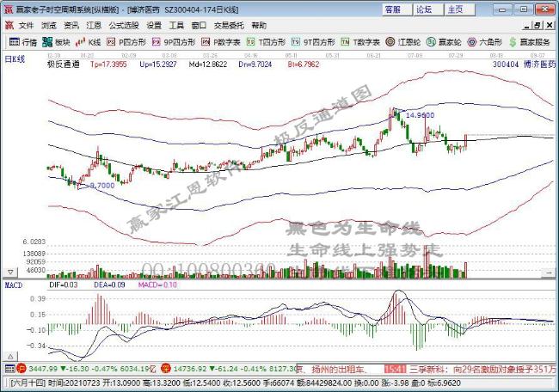Image resolution: width=559 pixels, height=392 pixels.
Task: Open the 行情 quotes toolbar icon
Action: pos(23,42)
